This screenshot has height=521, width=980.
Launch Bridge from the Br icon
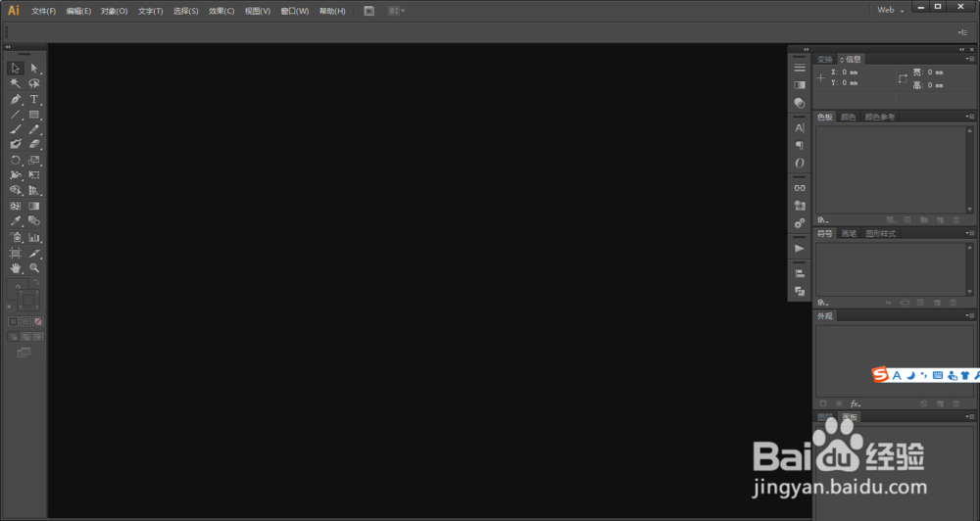tap(369, 11)
